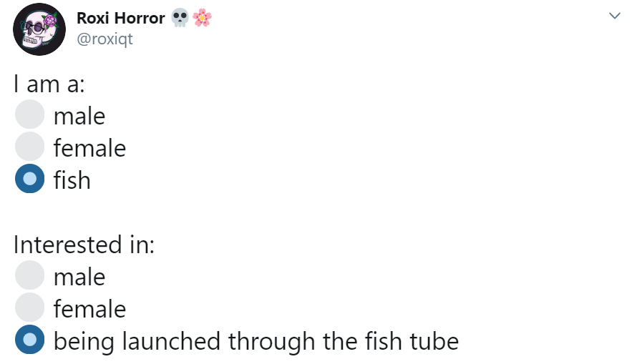Click the 'Interested in:' heading text
The height and width of the screenshot is (364, 637).
84,245
